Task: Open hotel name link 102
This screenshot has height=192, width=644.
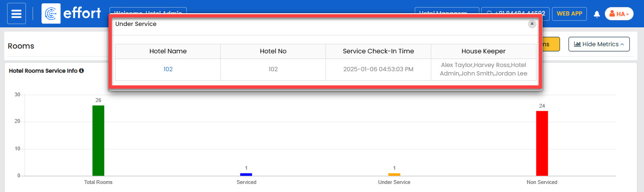Action: click(168, 69)
